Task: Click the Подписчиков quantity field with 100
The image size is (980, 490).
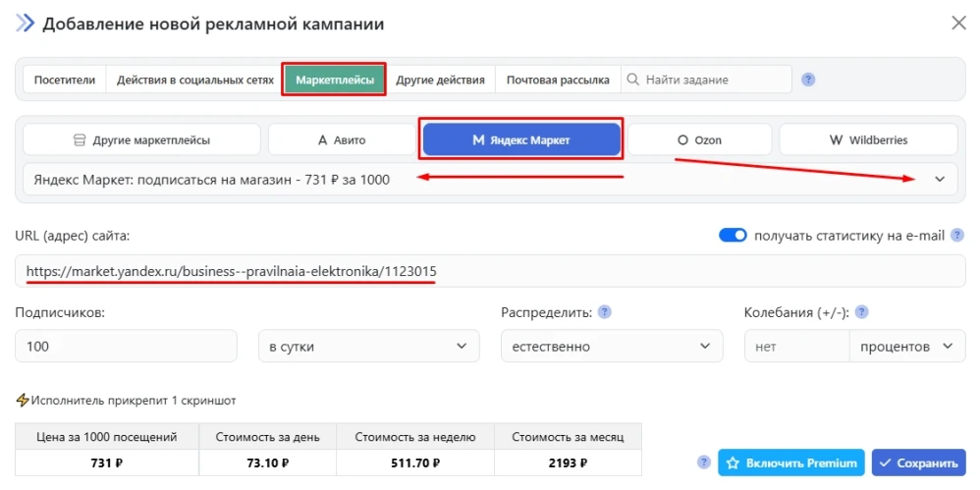Action: click(127, 346)
